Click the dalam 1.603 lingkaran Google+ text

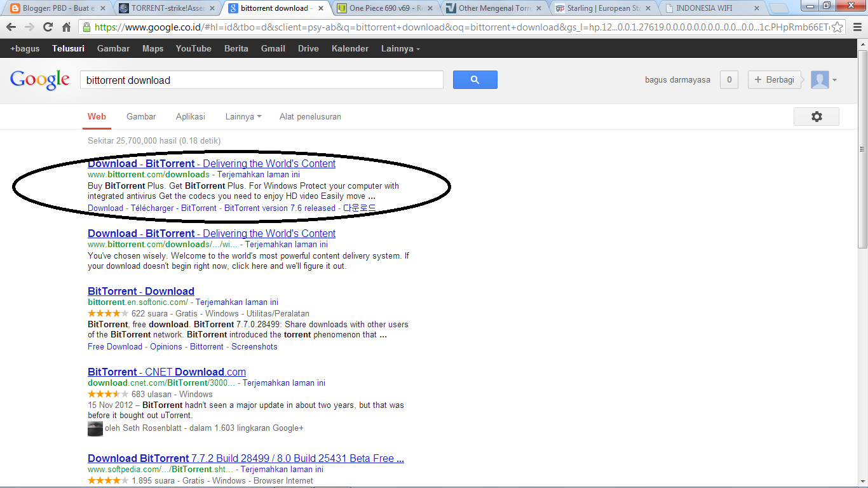point(245,428)
